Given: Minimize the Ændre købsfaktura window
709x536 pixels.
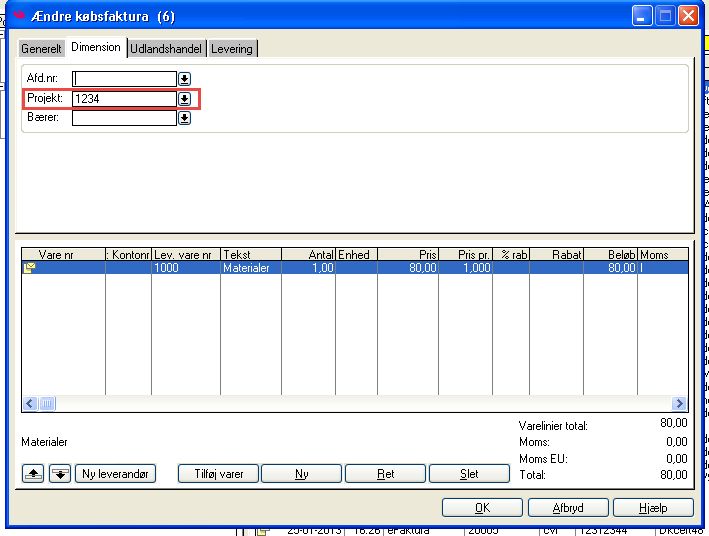Looking at the screenshot, I should (642, 16).
